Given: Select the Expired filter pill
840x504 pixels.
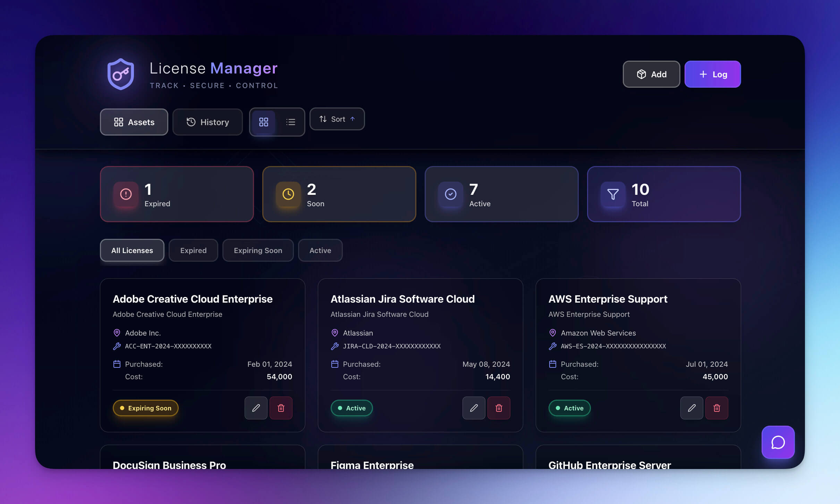Looking at the screenshot, I should [x=193, y=250].
